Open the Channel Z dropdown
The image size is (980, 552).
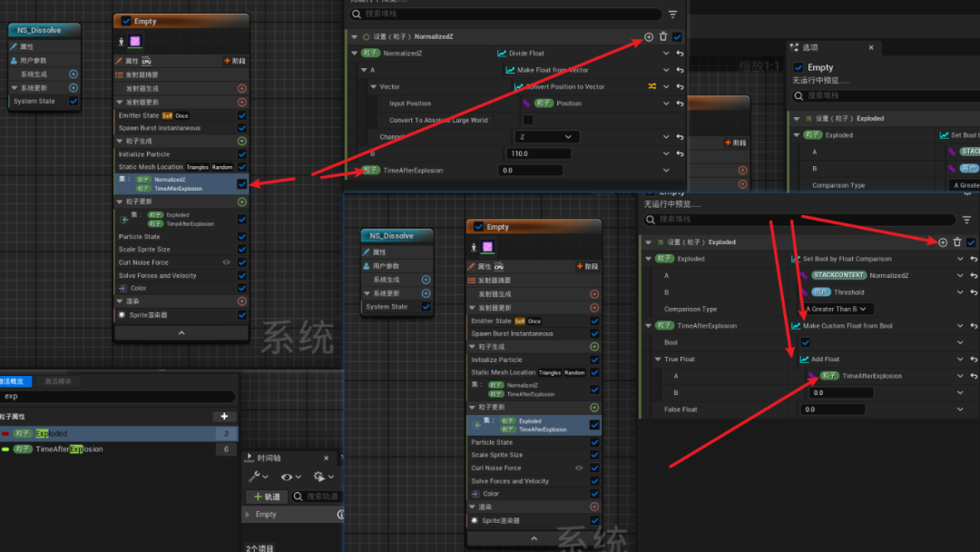coord(545,137)
